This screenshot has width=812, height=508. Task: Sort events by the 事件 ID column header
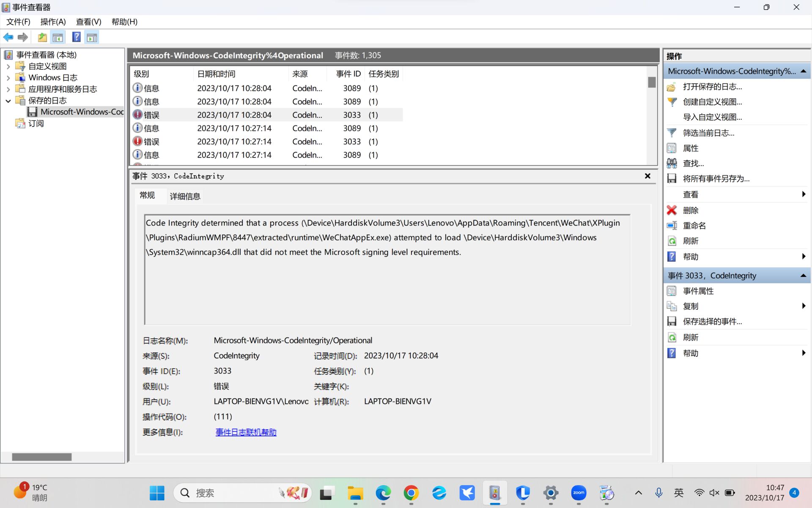[x=346, y=74]
